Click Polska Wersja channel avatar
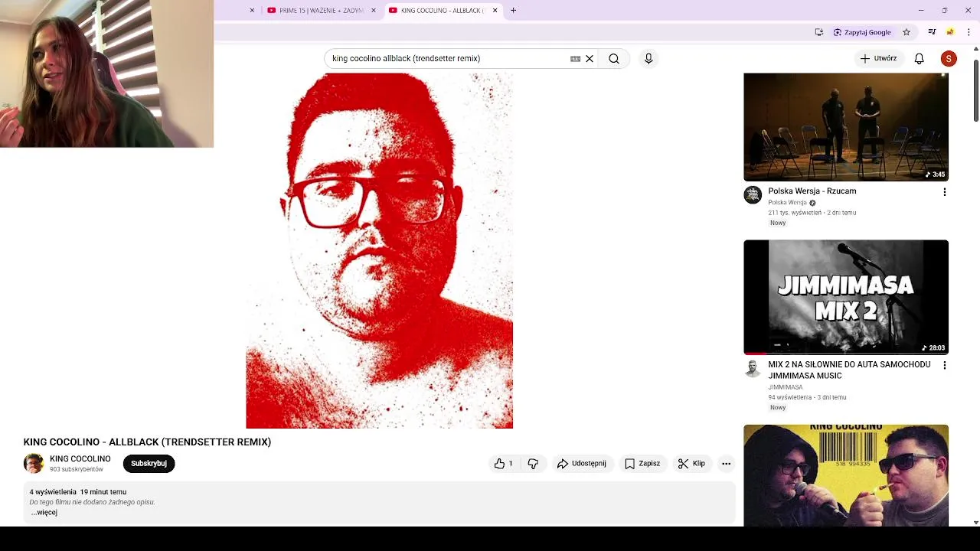 click(753, 195)
